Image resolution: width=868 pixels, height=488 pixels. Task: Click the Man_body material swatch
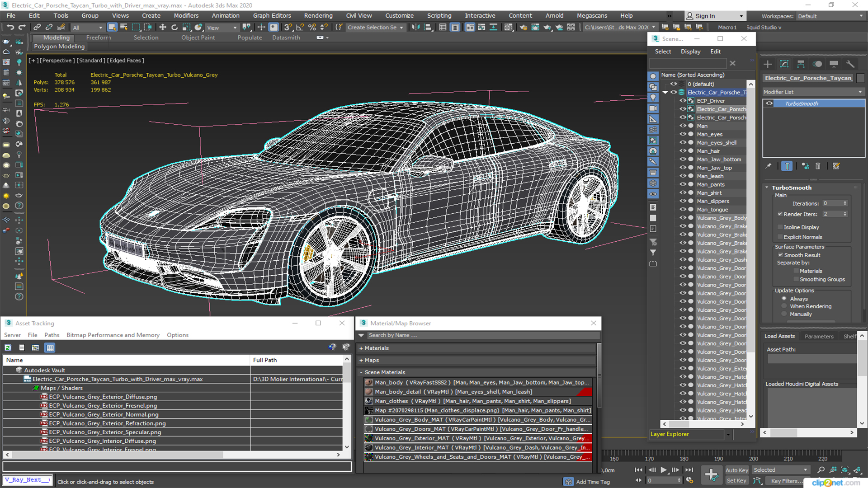(x=369, y=382)
